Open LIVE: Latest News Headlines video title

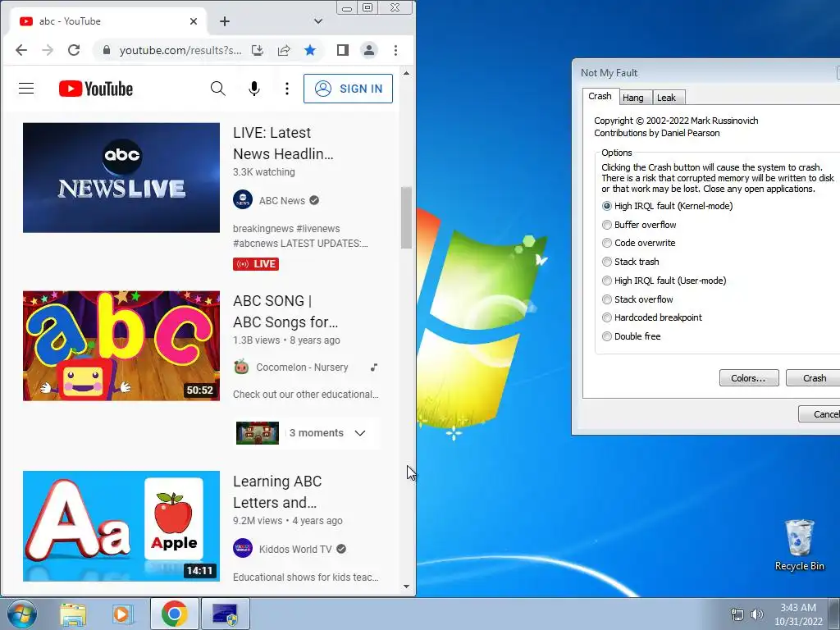[x=283, y=143]
